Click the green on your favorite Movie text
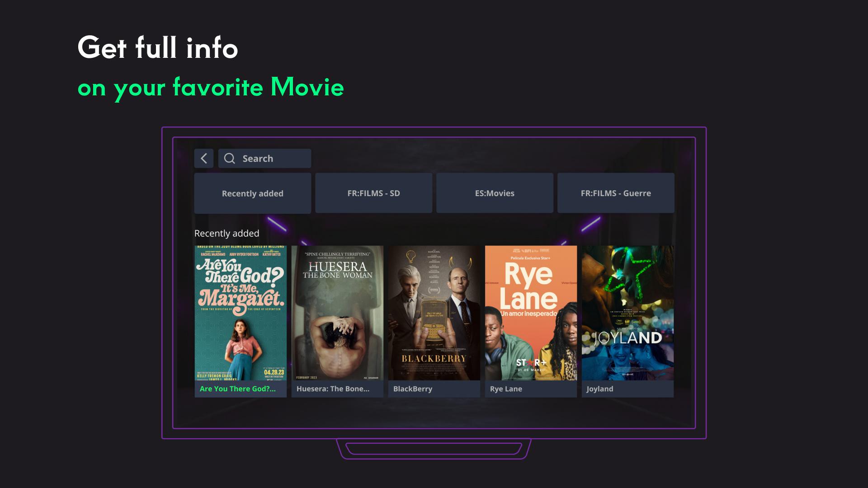The height and width of the screenshot is (488, 868). [x=211, y=88]
